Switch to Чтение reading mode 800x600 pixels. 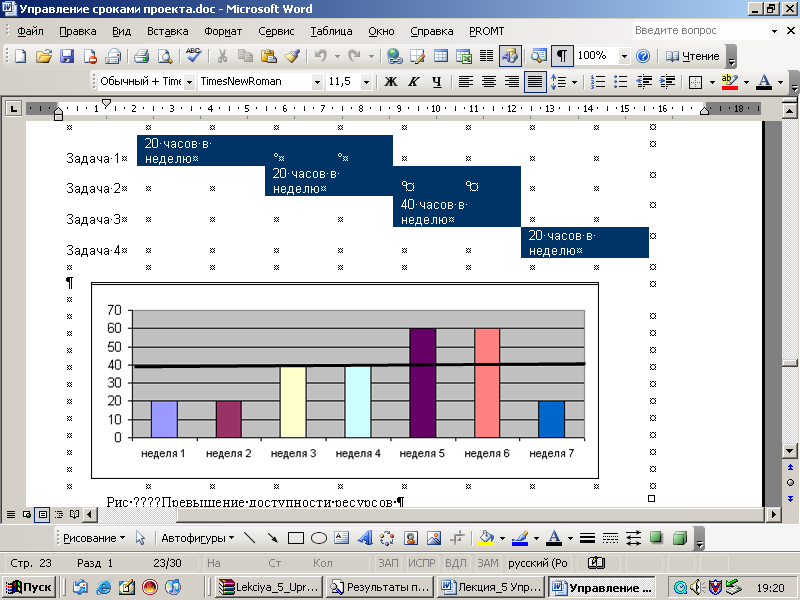click(692, 56)
